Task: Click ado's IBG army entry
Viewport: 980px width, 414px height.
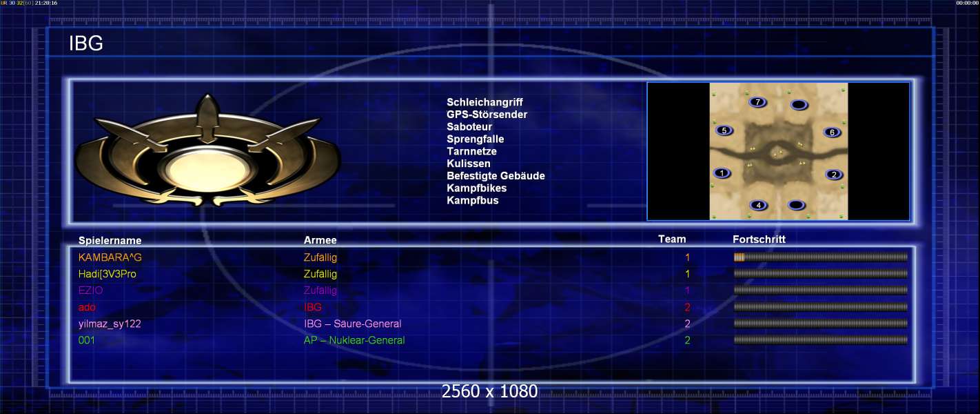Action: 313,307
